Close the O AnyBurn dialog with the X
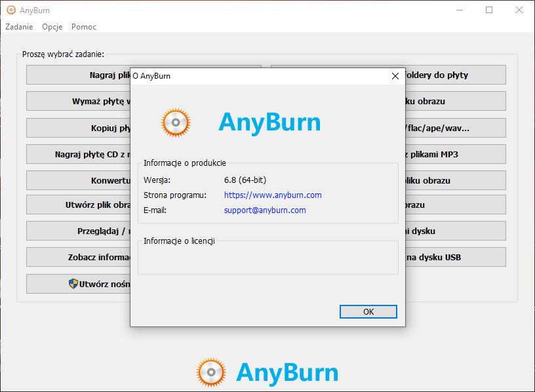 tap(395, 76)
